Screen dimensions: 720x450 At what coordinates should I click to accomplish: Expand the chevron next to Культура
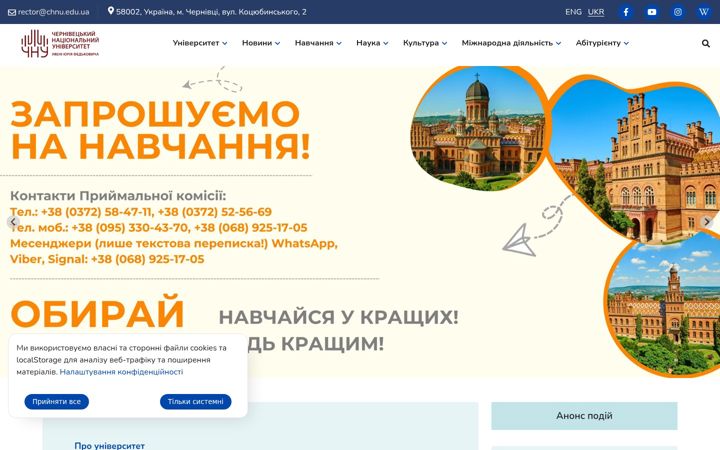(444, 44)
